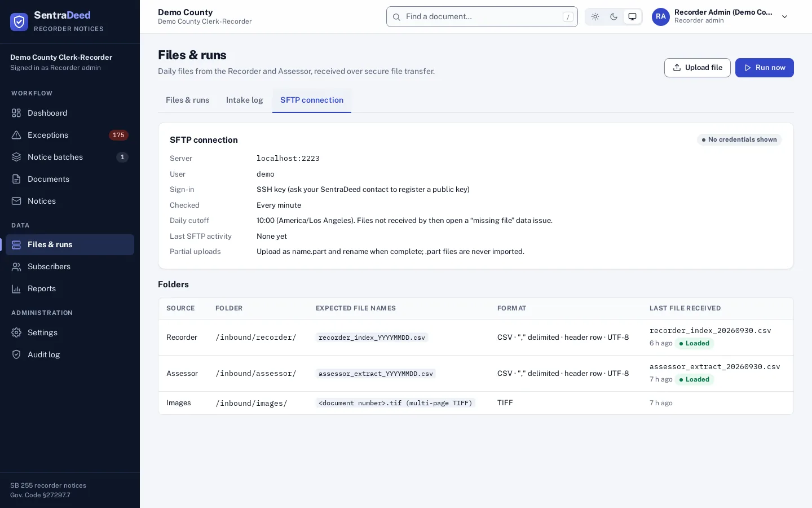Click the Subscribers people icon
The image size is (812, 508).
[x=16, y=266]
